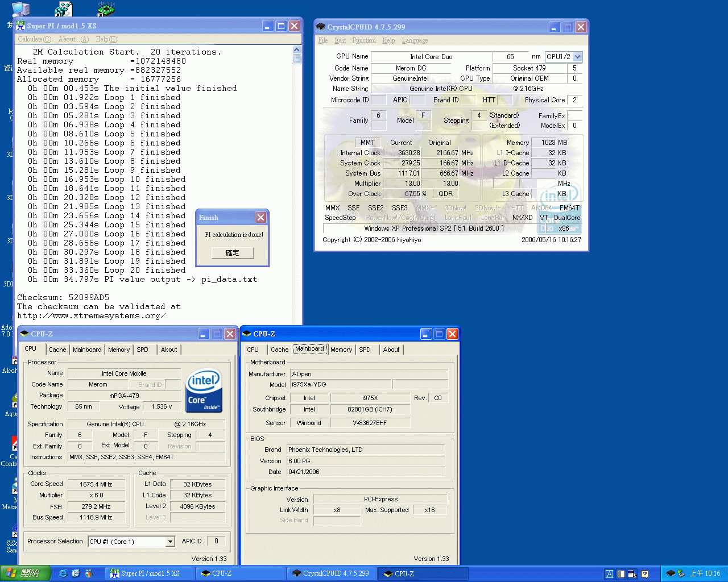Click the Super PI scrollbar up arrow
This screenshot has width=728, height=582.
click(296, 50)
